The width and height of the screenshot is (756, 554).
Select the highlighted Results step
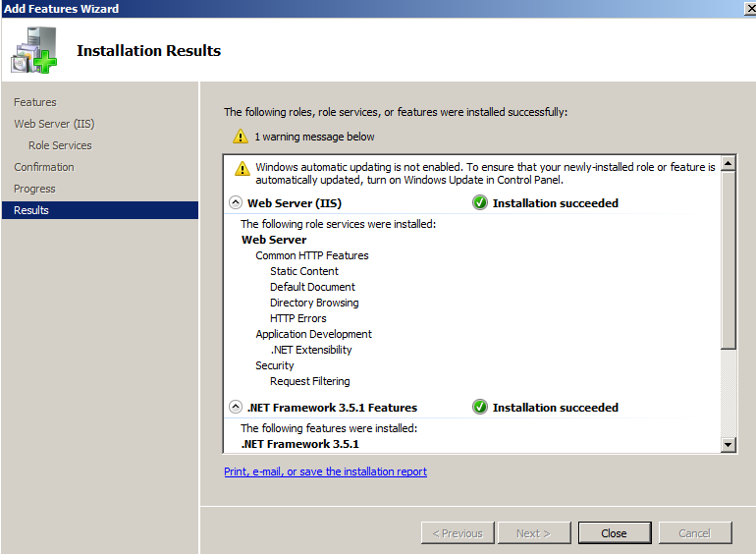pyautogui.click(x=100, y=210)
